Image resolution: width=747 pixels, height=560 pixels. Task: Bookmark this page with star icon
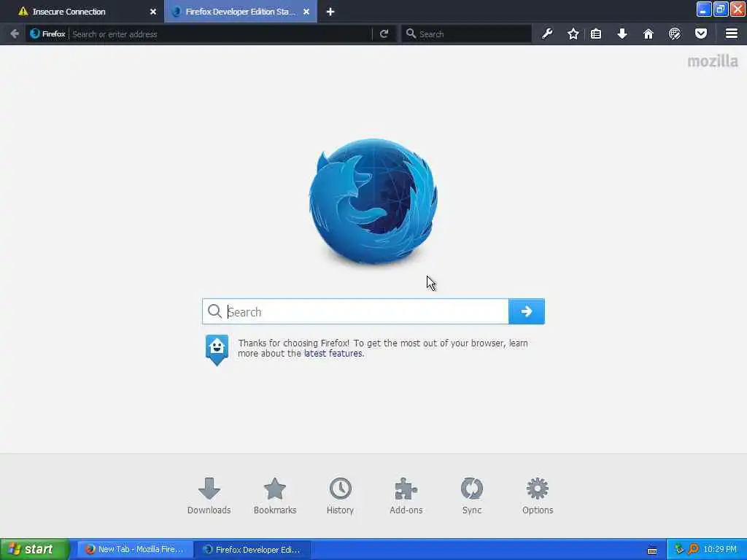(573, 34)
